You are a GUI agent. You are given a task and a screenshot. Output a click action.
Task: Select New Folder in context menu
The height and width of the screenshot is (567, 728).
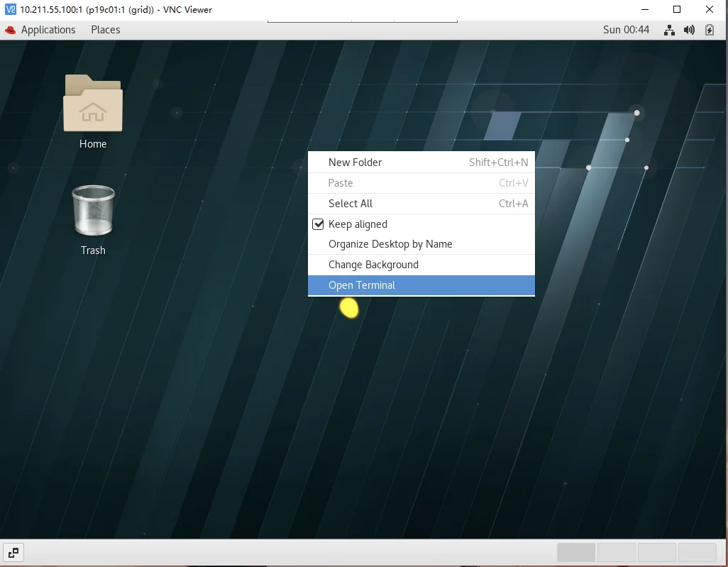pyautogui.click(x=421, y=162)
